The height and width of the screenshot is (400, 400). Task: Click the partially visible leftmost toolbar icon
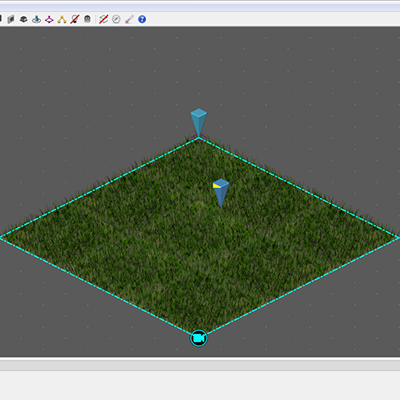[x=1, y=19]
